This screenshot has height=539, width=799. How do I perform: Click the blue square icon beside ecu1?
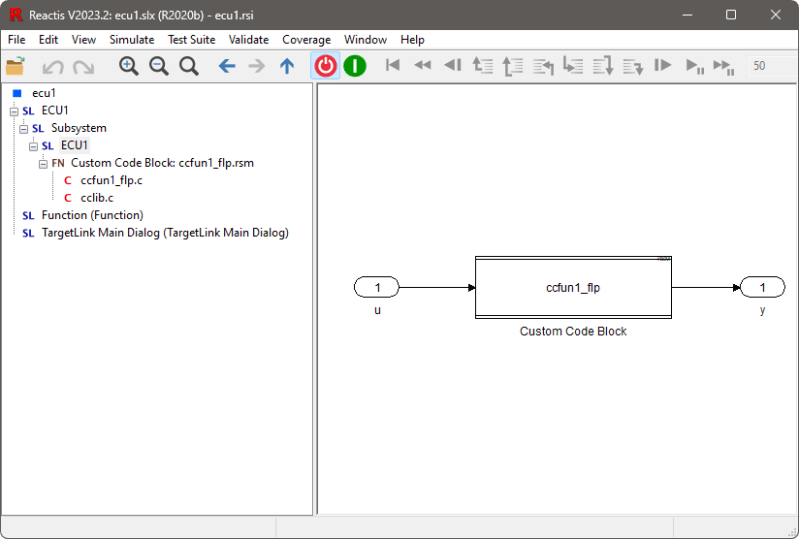pyautogui.click(x=17, y=93)
